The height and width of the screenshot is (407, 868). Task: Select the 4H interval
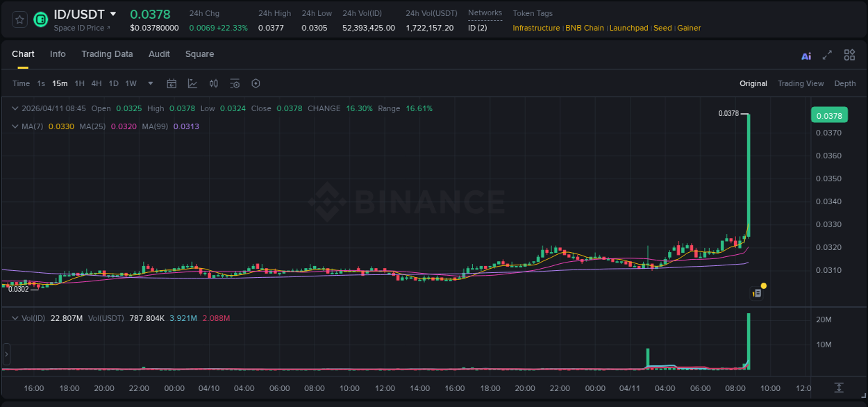click(97, 83)
